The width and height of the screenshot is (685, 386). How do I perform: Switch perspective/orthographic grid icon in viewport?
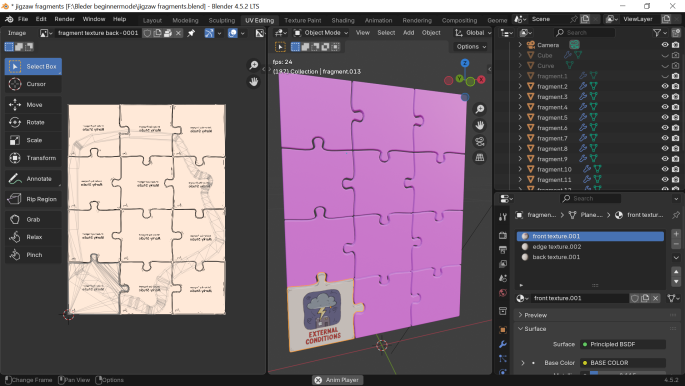pos(480,158)
